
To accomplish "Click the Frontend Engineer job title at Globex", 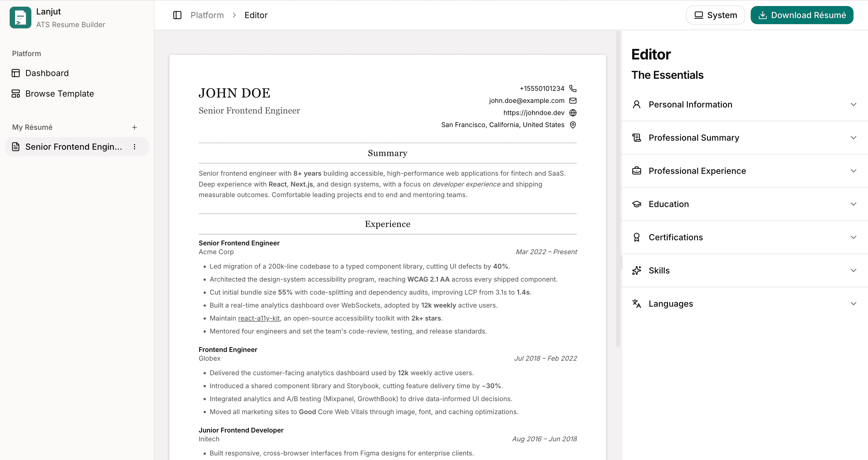I will (x=228, y=350).
